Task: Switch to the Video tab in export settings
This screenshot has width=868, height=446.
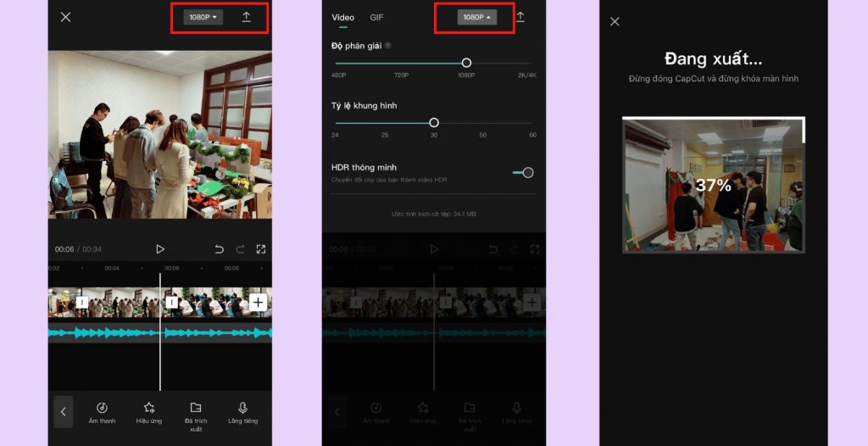Action: [342, 18]
